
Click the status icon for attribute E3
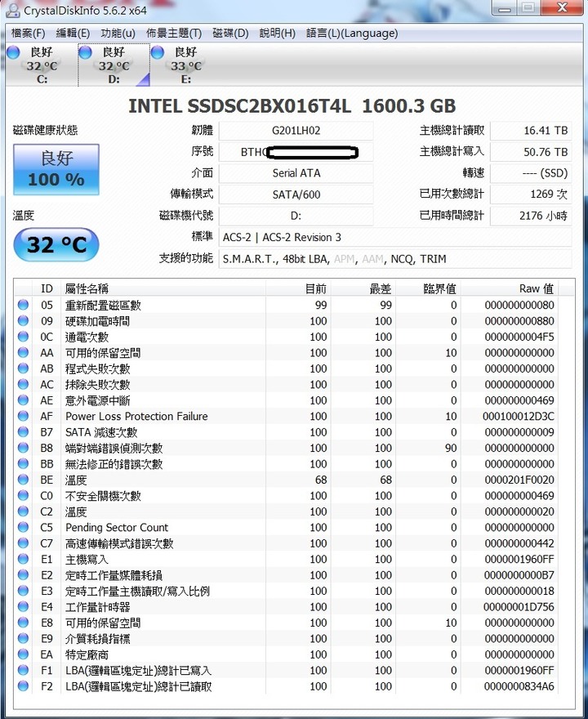pos(23,591)
